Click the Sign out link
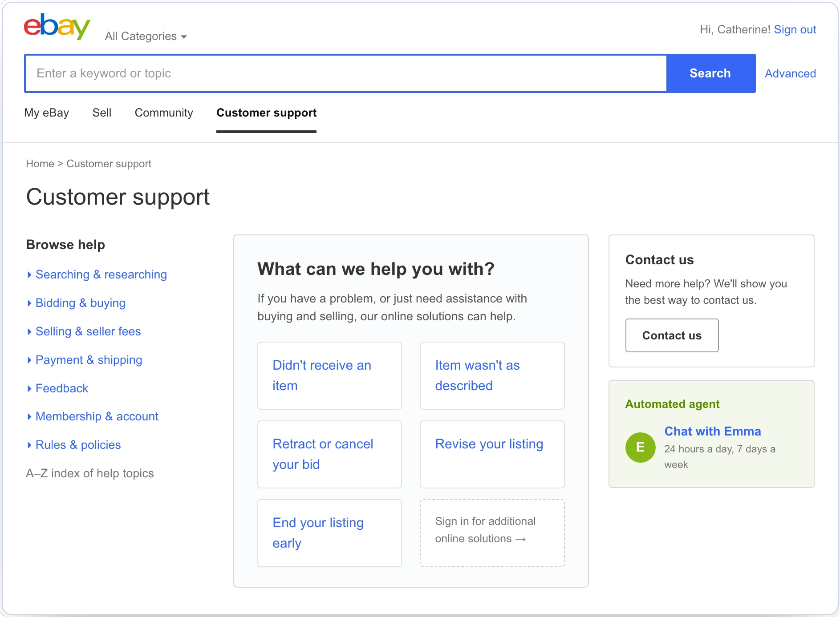Image resolution: width=840 pixels, height=617 pixels. 795,30
